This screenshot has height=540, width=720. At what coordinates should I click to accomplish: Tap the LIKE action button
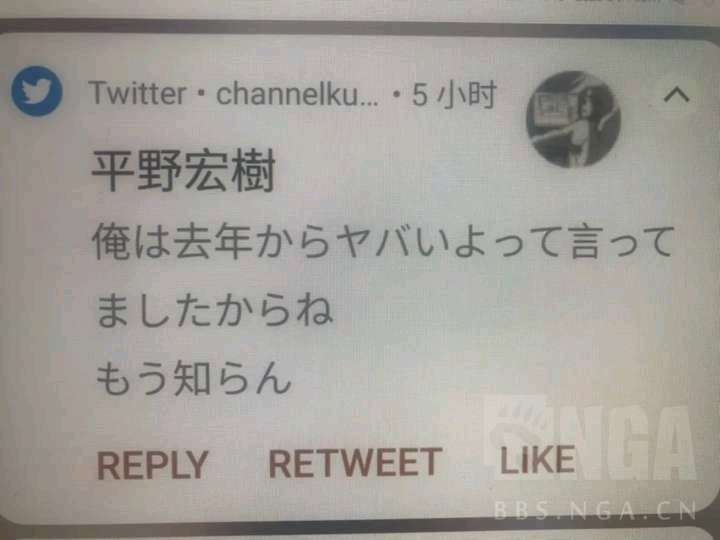point(537,460)
